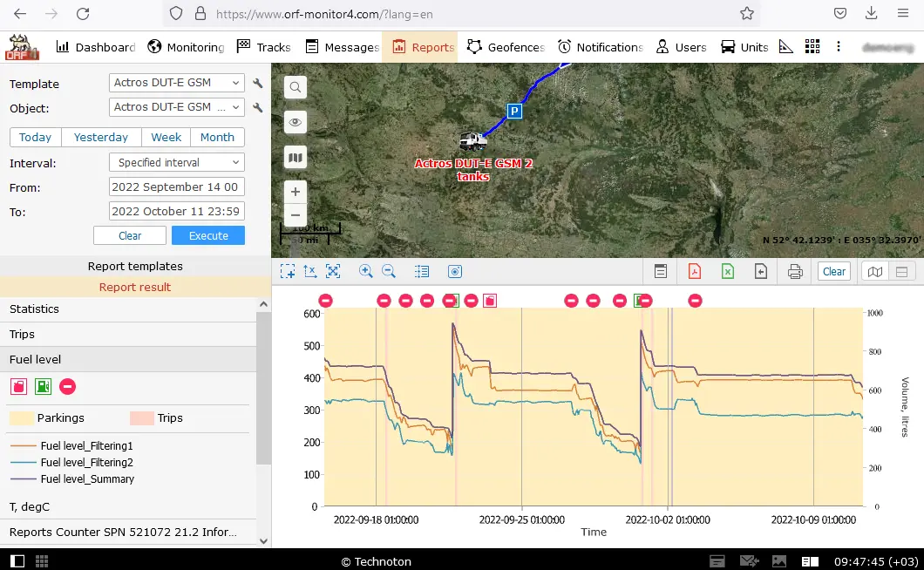Viewport: 924px width, 570px height.
Task: Export the report to Excel
Action: tap(728, 272)
